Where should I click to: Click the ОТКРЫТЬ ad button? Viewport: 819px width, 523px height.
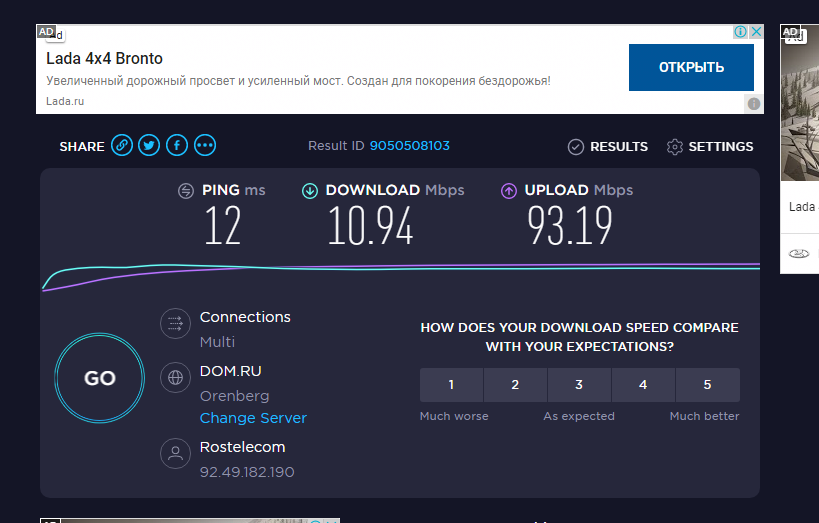pos(691,68)
